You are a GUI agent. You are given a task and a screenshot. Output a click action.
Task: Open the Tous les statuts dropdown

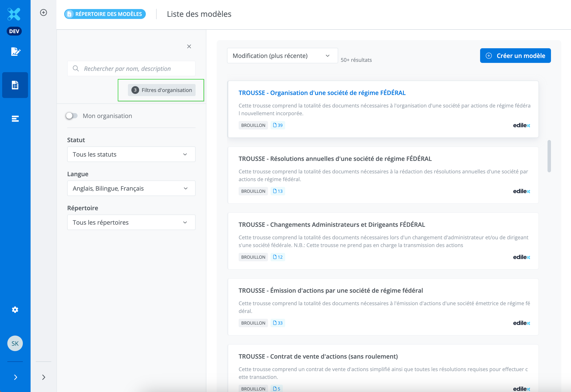coord(131,154)
